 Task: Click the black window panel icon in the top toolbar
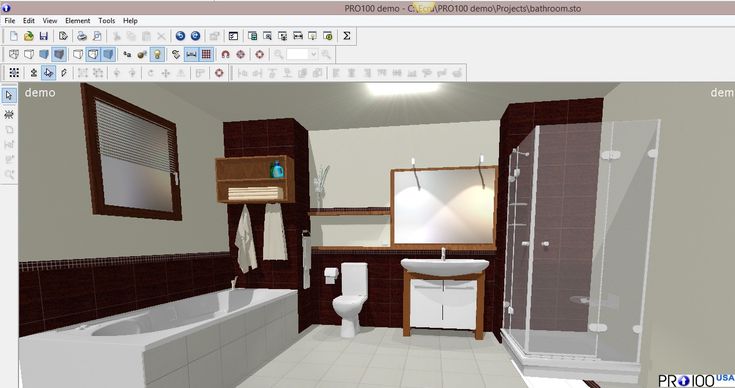pyautogui.click(x=233, y=36)
